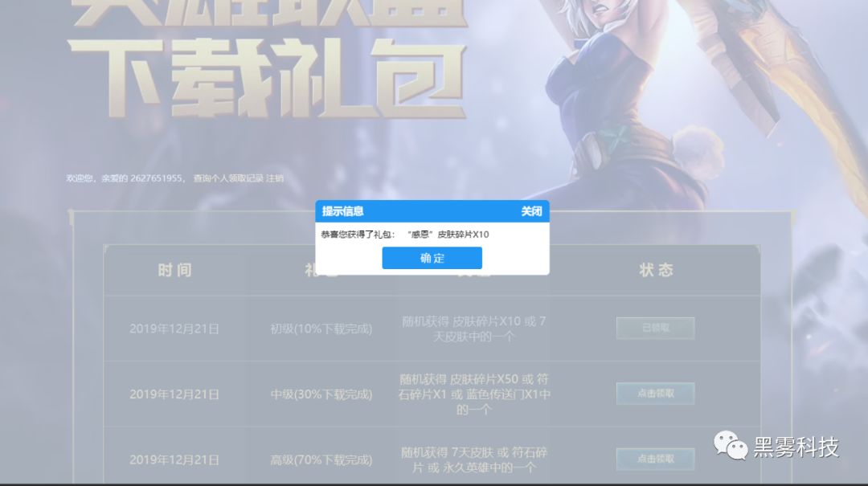Select the 初级(10%下载完成) cell
Screen dimensions: 868x486
pyautogui.click(x=321, y=329)
